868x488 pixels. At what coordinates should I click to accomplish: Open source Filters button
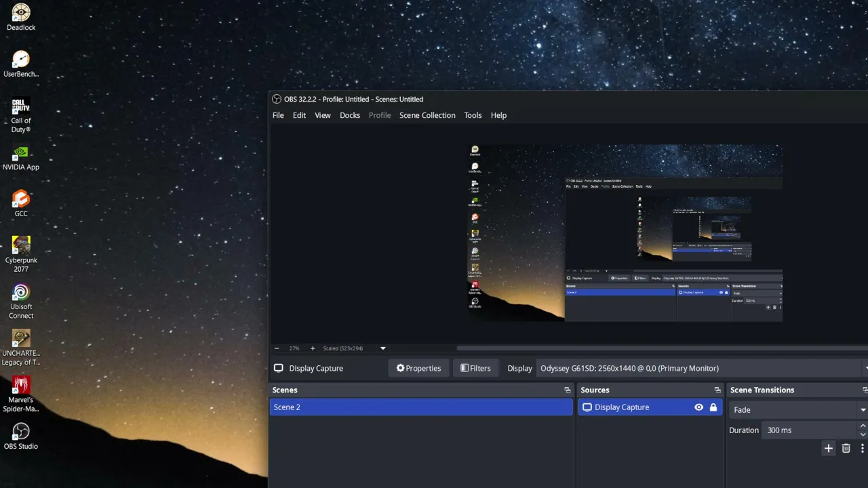[x=475, y=368]
